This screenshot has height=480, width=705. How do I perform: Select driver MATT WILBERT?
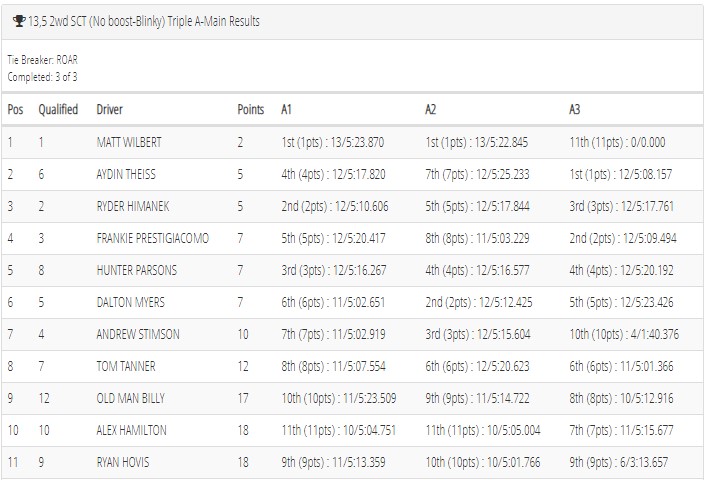pos(129,142)
